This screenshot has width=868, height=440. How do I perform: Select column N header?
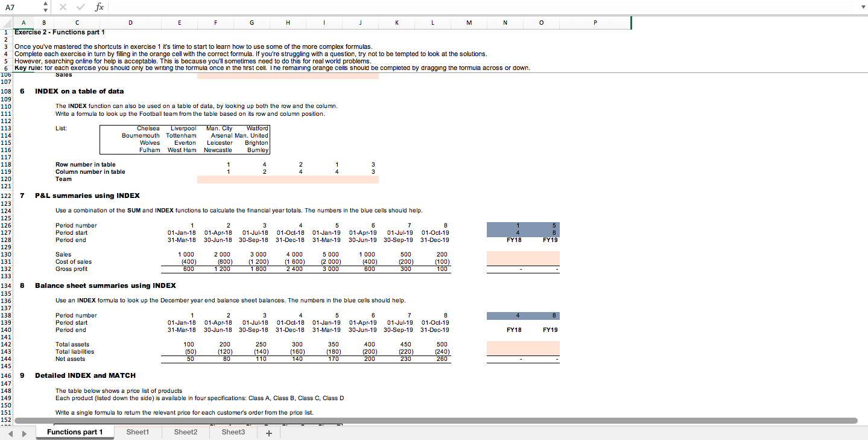point(505,23)
